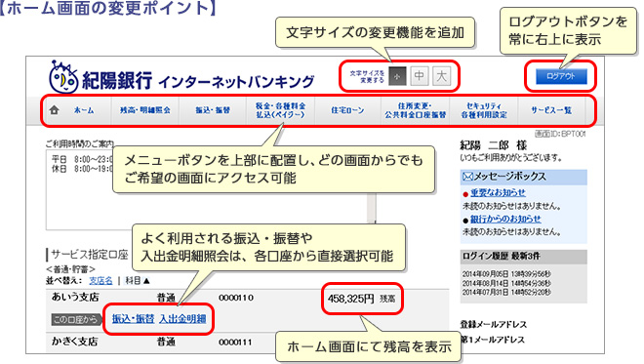This screenshot has width=644, height=364.
Task: Open 住所変更・公共料金口座振替 menu
Action: click(x=416, y=110)
